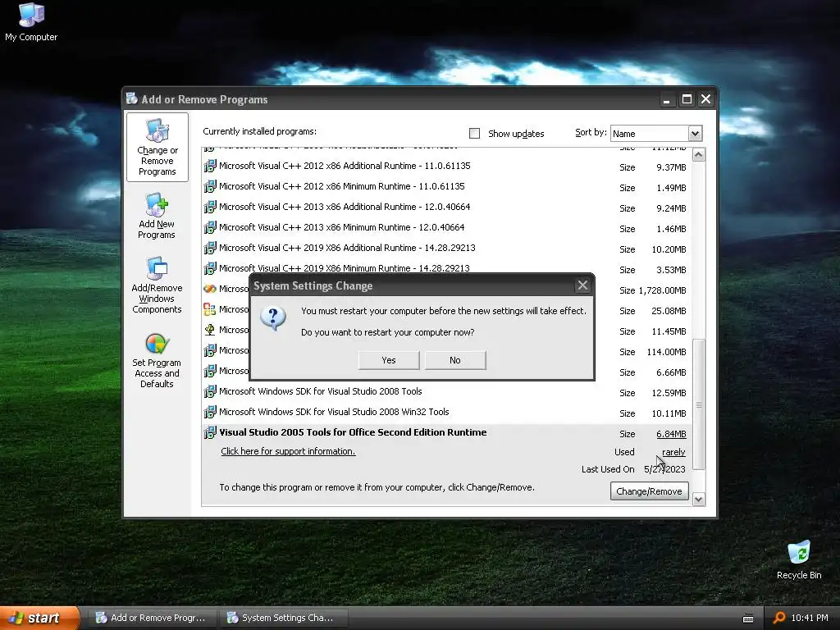Click the program list scrollbar thumb
Screen dimensions: 840x630
click(x=699, y=404)
